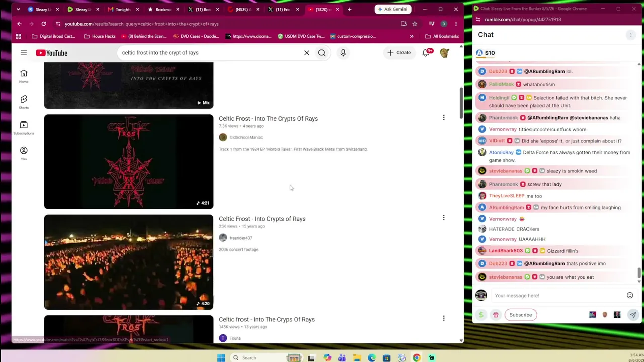
Task: Click the Ask Gemini button
Action: [x=392, y=9]
